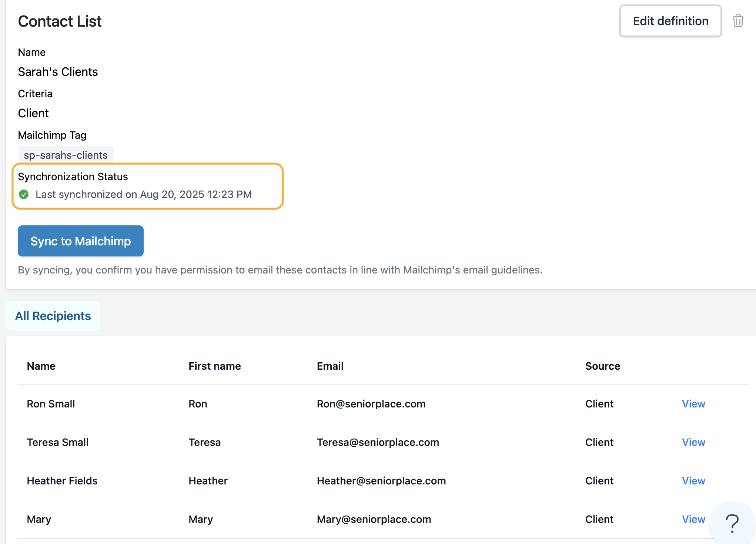Delete the contact list via trash icon

pyautogui.click(x=738, y=21)
